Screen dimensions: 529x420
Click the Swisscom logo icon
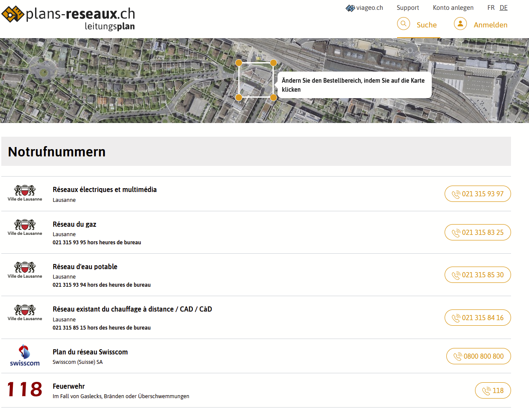click(x=25, y=355)
